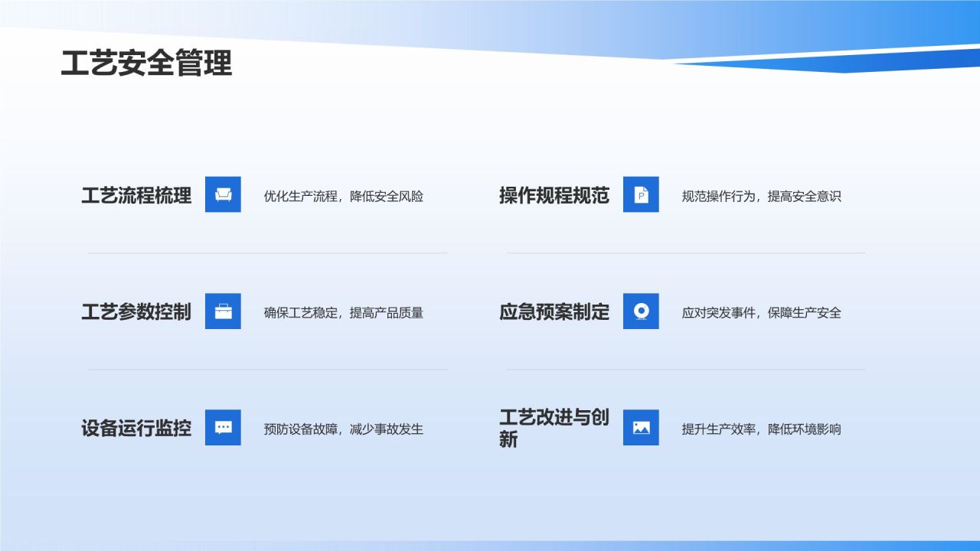Select the heading 应急预案制定
The image size is (980, 551).
[554, 312]
